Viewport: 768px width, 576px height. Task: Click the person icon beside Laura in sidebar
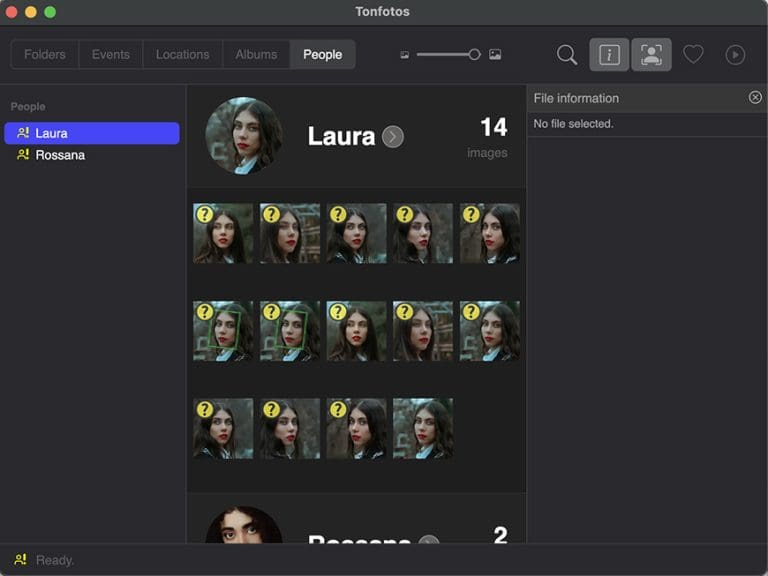pyautogui.click(x=23, y=133)
